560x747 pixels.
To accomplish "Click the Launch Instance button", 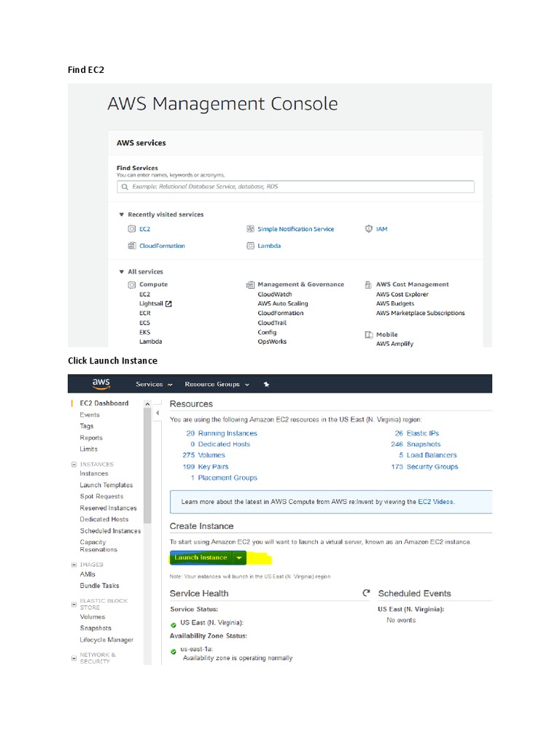I will 201,557.
